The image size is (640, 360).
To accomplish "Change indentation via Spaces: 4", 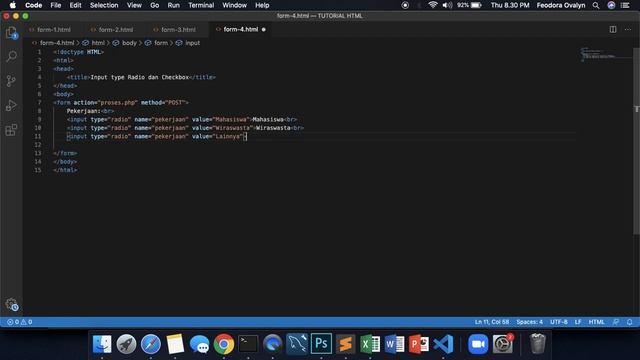I will [529, 322].
